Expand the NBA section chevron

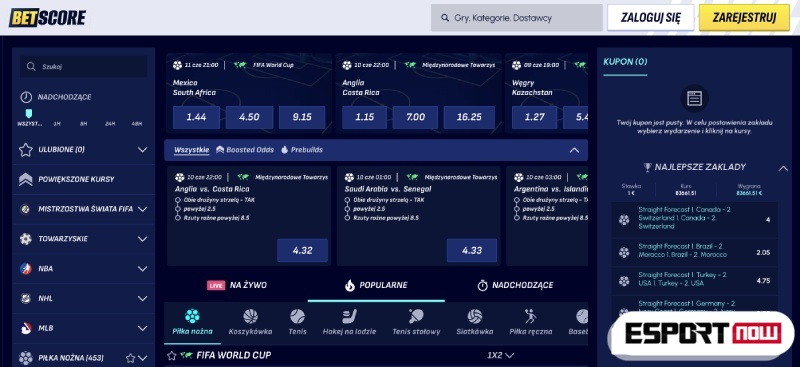point(142,268)
